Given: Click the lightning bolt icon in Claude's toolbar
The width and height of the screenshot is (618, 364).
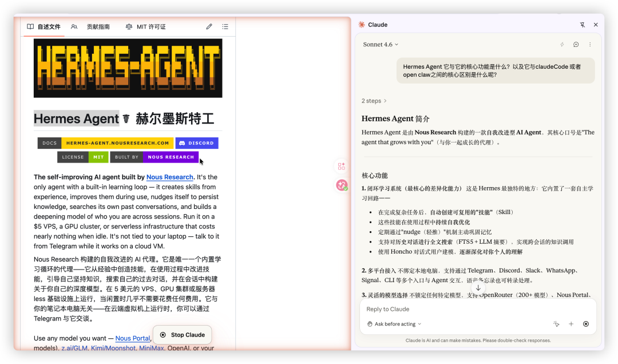Looking at the screenshot, I should point(562,44).
